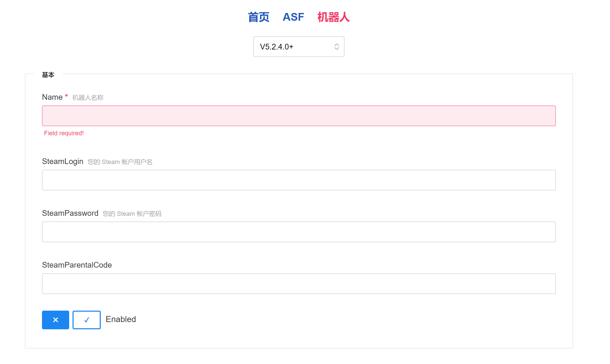Screen dimensions: 610x364
Task: Click the SteamParentalCode label
Action: point(77,265)
